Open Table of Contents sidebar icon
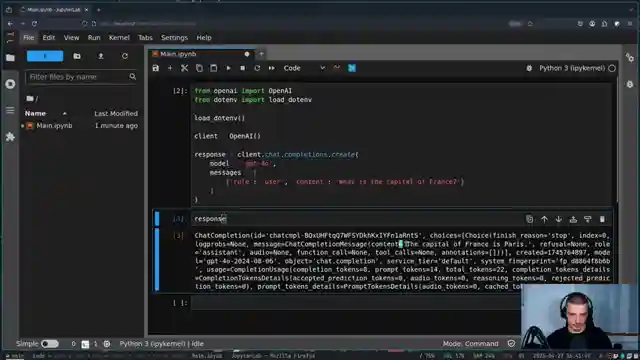This screenshot has width=640, height=360. click(x=10, y=110)
